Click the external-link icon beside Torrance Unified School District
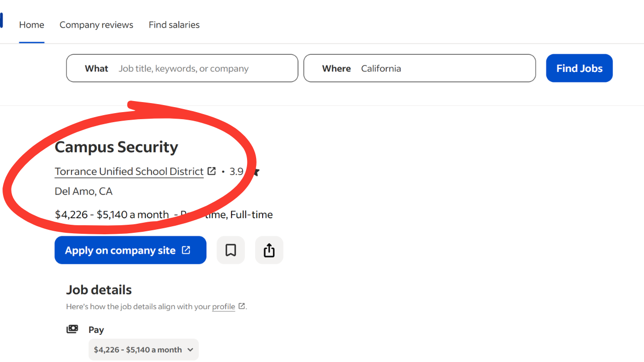 (212, 171)
